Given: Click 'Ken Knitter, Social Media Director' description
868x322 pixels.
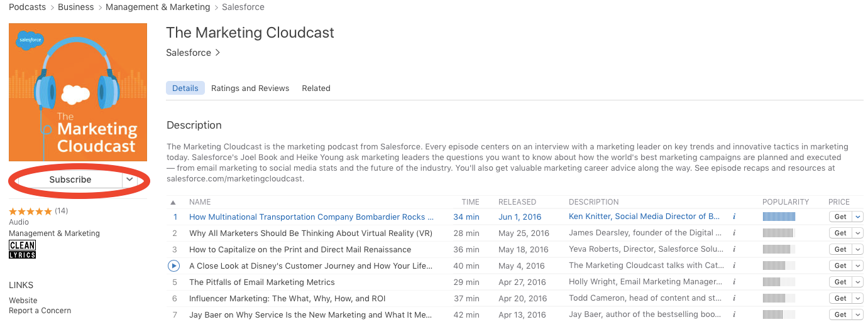Looking at the screenshot, I should pos(644,217).
